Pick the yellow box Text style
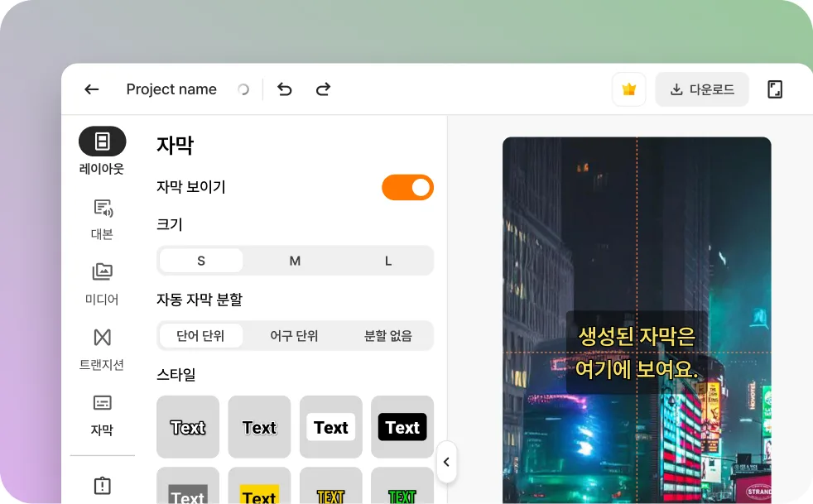 pyautogui.click(x=259, y=486)
